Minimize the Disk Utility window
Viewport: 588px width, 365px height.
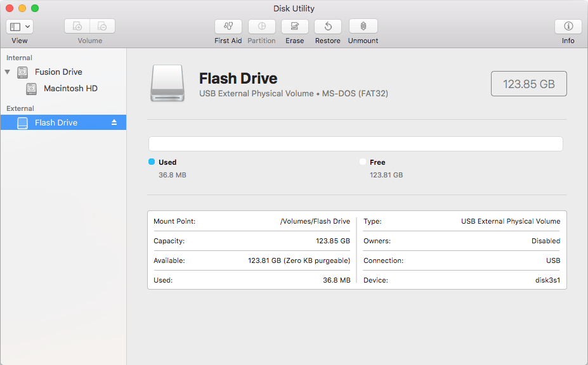[22, 8]
